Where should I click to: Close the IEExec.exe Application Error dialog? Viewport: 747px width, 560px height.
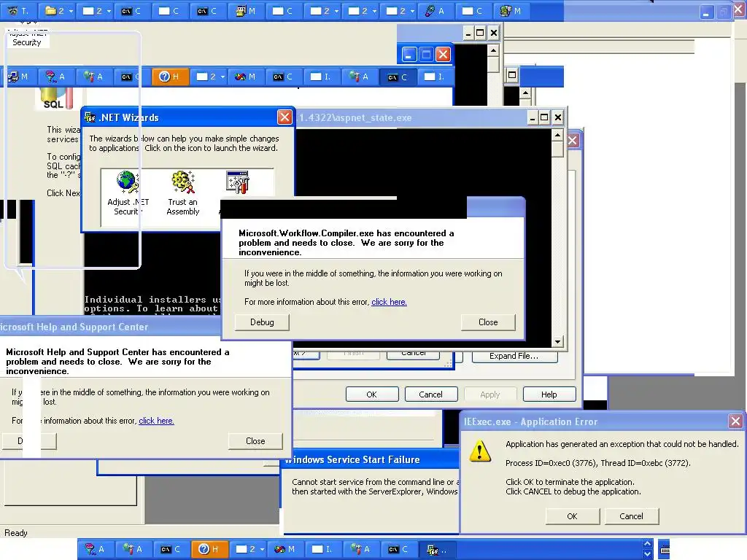pyautogui.click(x=735, y=421)
